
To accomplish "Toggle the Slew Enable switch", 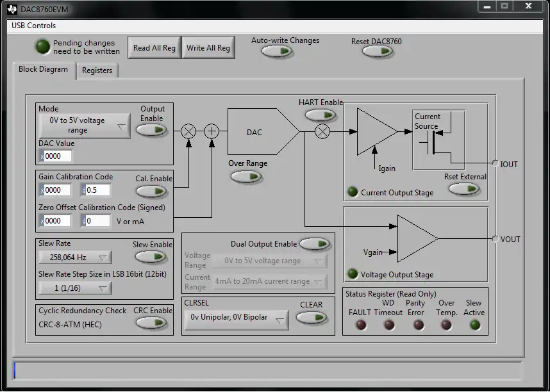I will [151, 257].
